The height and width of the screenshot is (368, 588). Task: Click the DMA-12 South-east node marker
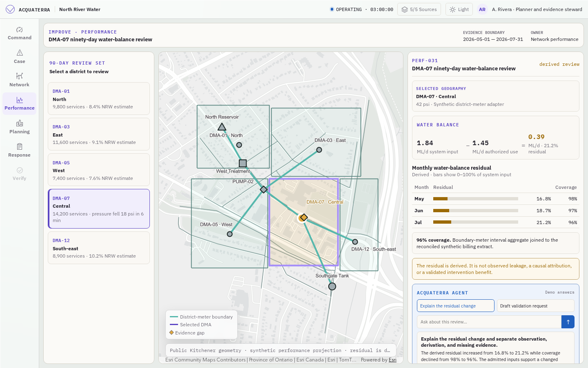click(x=355, y=242)
